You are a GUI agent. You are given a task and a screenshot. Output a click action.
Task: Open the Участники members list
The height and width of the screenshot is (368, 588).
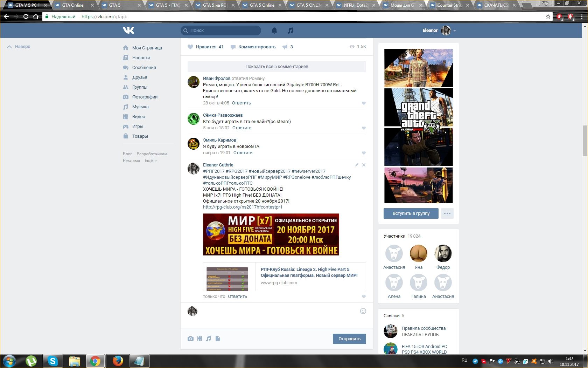(x=402, y=236)
